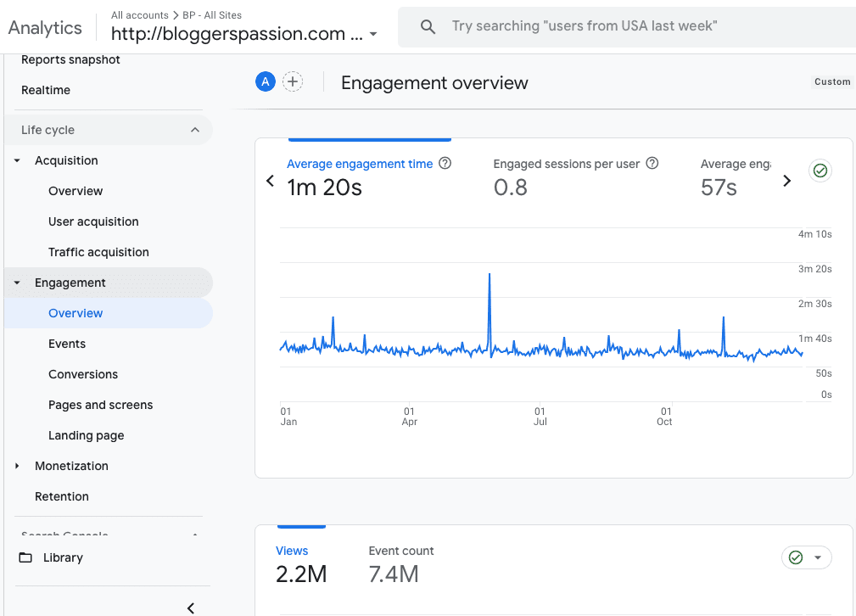
Task: Click the engagement time spike in the chart
Action: point(490,276)
